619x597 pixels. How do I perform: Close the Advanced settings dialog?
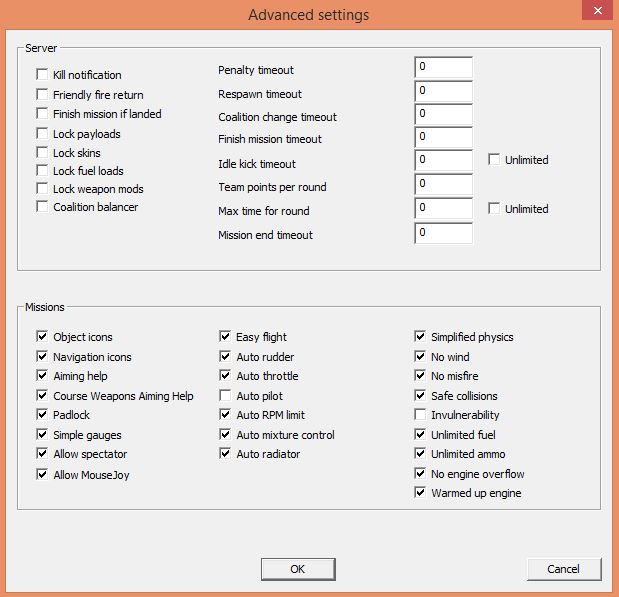tap(598, 10)
